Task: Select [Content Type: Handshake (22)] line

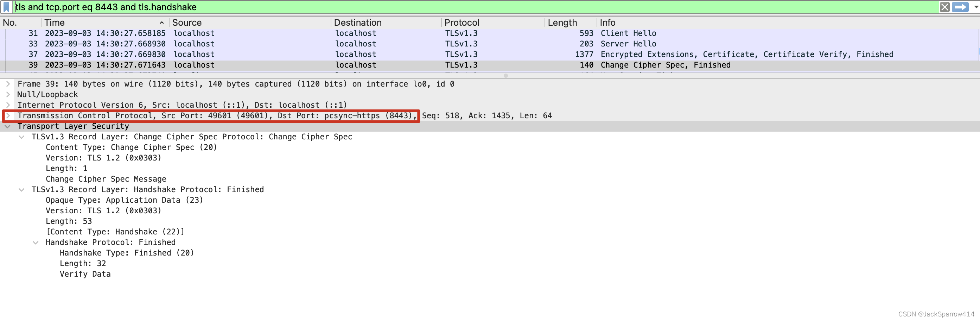Action: 115,232
